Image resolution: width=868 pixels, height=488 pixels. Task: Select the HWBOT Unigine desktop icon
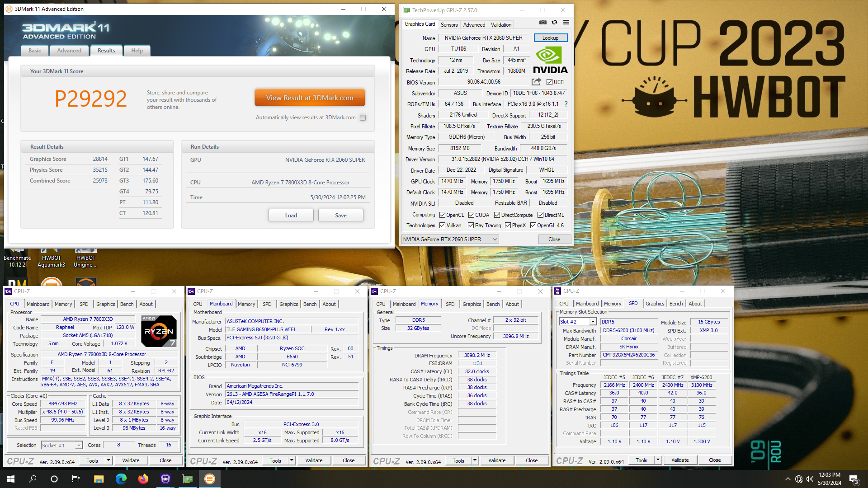click(85, 258)
